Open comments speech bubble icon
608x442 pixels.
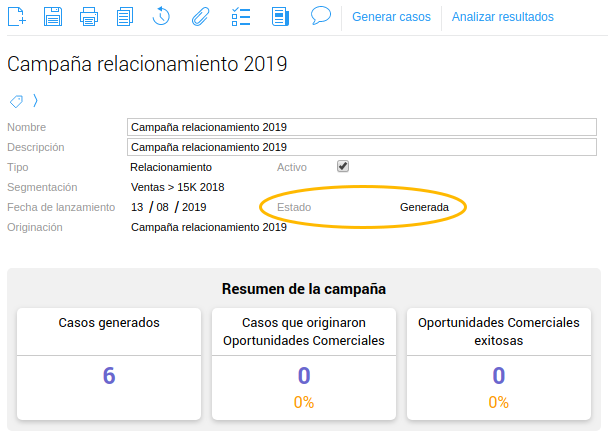coord(320,15)
